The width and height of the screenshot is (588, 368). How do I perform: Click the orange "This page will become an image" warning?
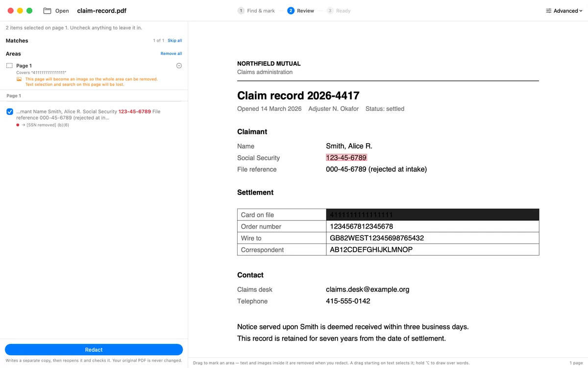pyautogui.click(x=92, y=82)
